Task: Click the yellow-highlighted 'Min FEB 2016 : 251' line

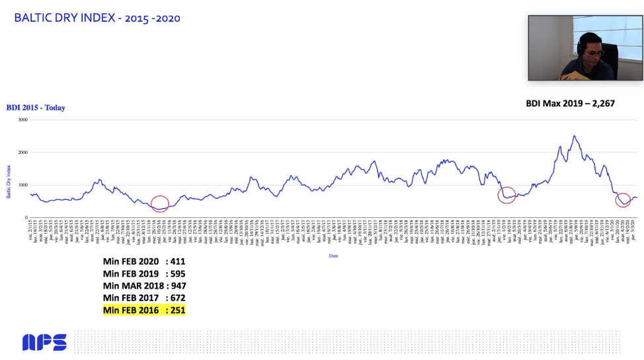Action: click(x=144, y=309)
